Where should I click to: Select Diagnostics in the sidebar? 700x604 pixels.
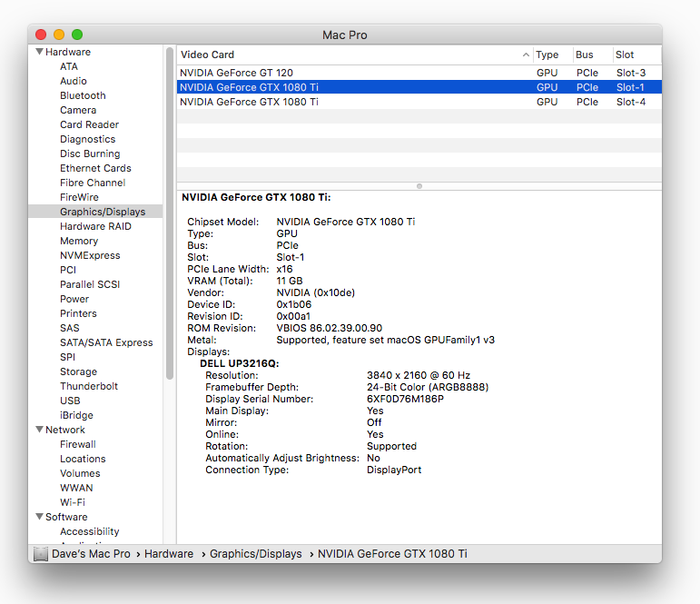(x=87, y=139)
